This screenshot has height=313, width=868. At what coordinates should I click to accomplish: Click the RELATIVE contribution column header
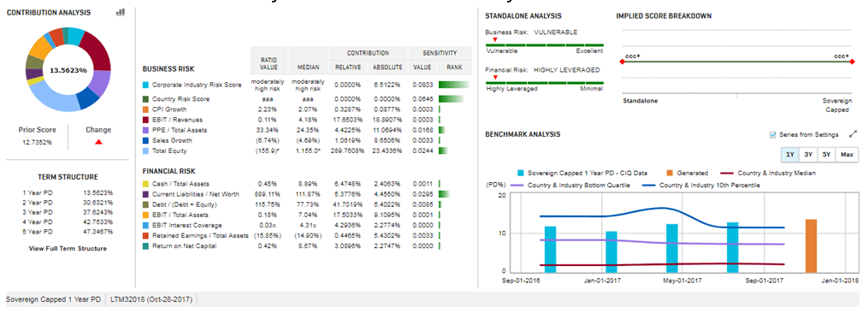coord(348,67)
